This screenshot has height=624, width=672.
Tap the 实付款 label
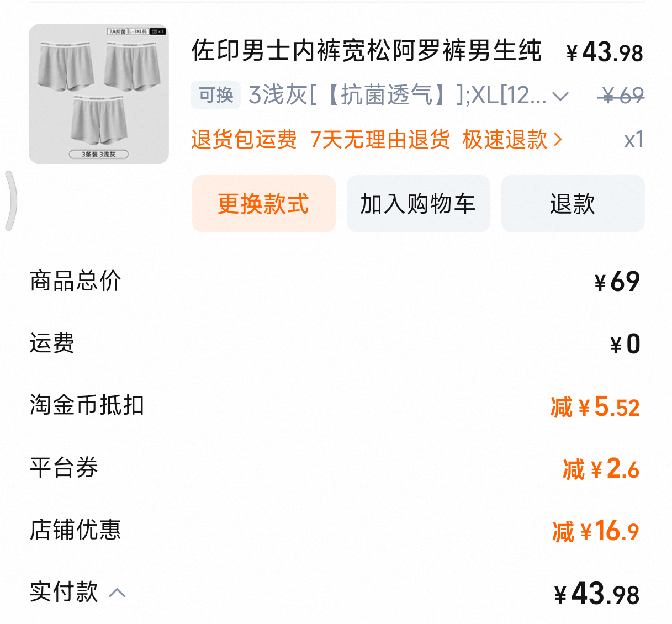point(64,592)
